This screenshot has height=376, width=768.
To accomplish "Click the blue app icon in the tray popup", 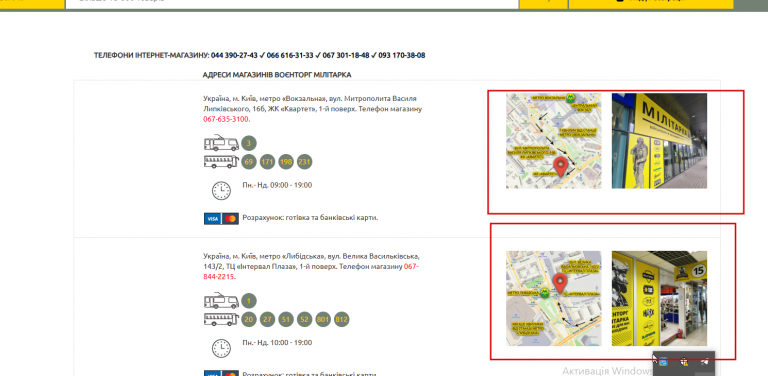I will point(664,362).
